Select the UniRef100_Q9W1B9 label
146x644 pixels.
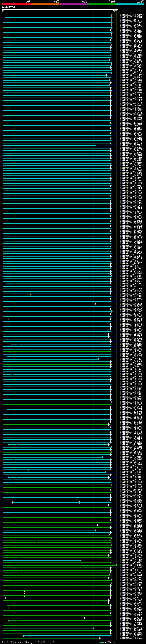[x=131, y=128]
